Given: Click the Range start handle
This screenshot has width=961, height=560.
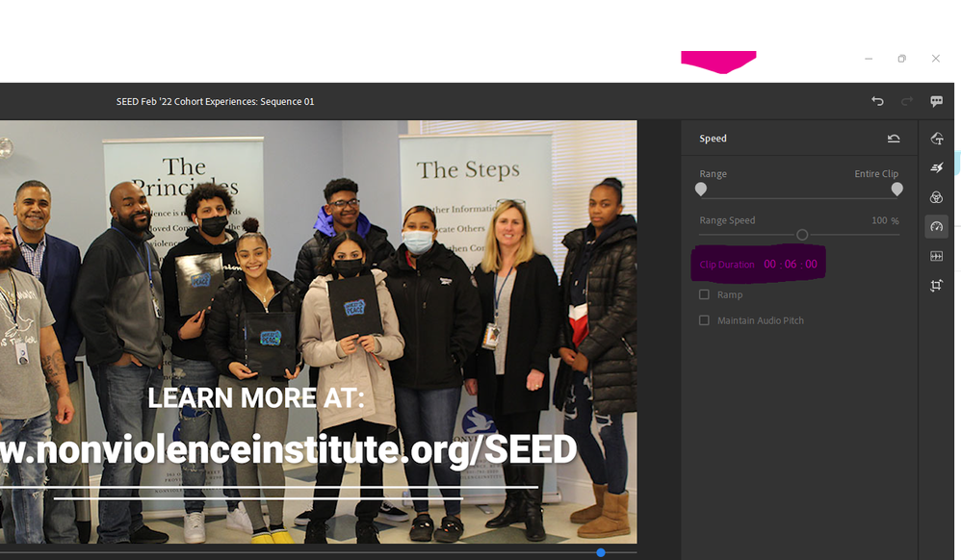Looking at the screenshot, I should pos(701,190).
